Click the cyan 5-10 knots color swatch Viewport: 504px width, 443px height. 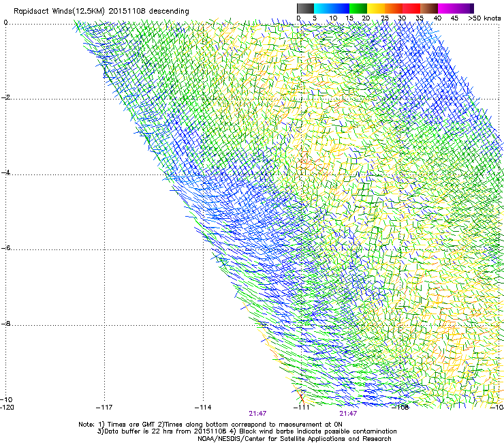point(323,8)
